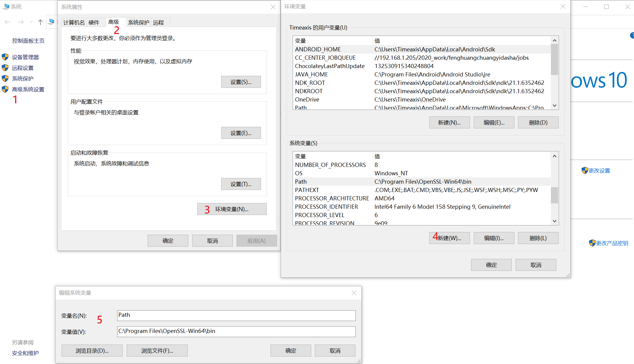
Task: Open Remote Settings (远程设置) link
Action: coord(23,68)
